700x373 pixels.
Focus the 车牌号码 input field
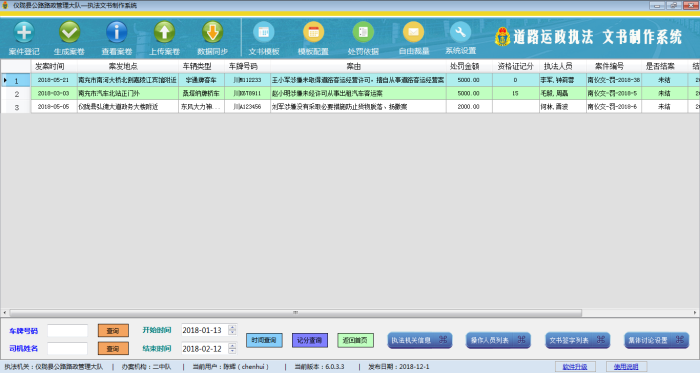(67, 331)
